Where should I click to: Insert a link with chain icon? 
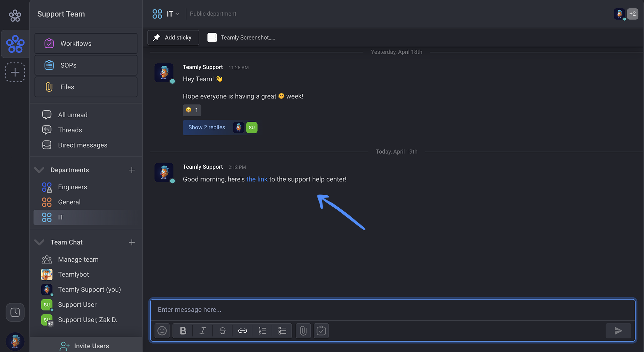(242, 331)
